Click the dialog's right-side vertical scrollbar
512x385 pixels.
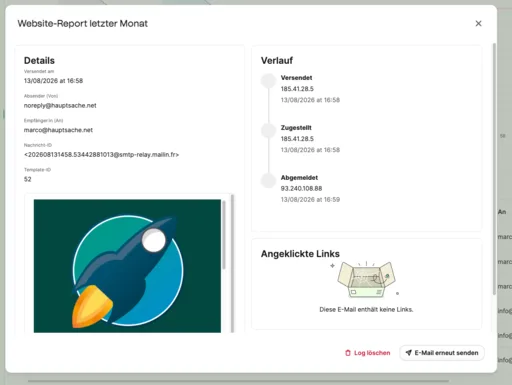click(x=494, y=169)
